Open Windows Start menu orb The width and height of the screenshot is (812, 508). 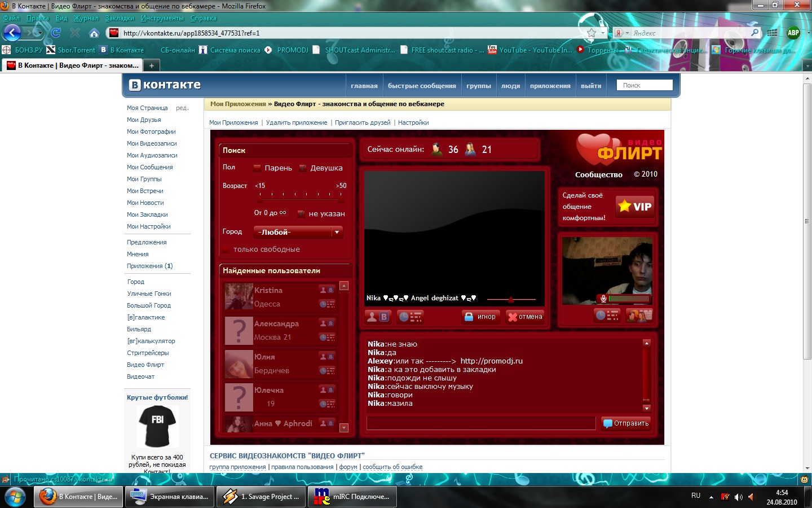pyautogui.click(x=15, y=497)
